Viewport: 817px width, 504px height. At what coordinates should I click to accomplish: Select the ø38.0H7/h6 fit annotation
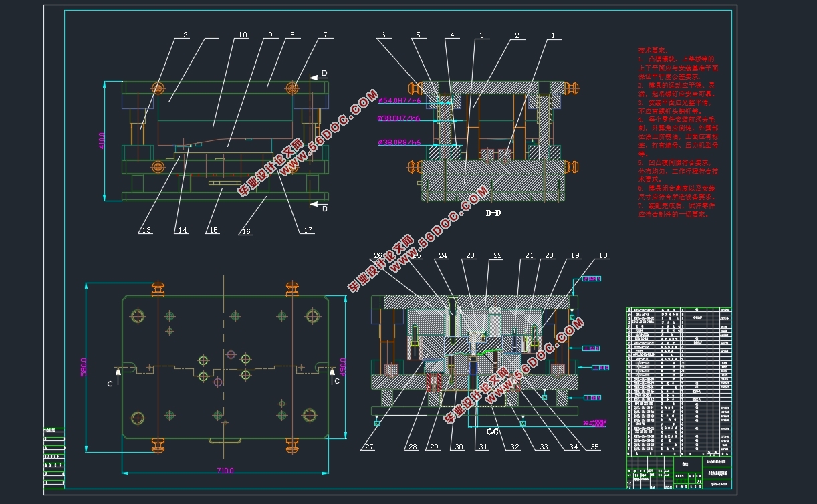pos(400,118)
